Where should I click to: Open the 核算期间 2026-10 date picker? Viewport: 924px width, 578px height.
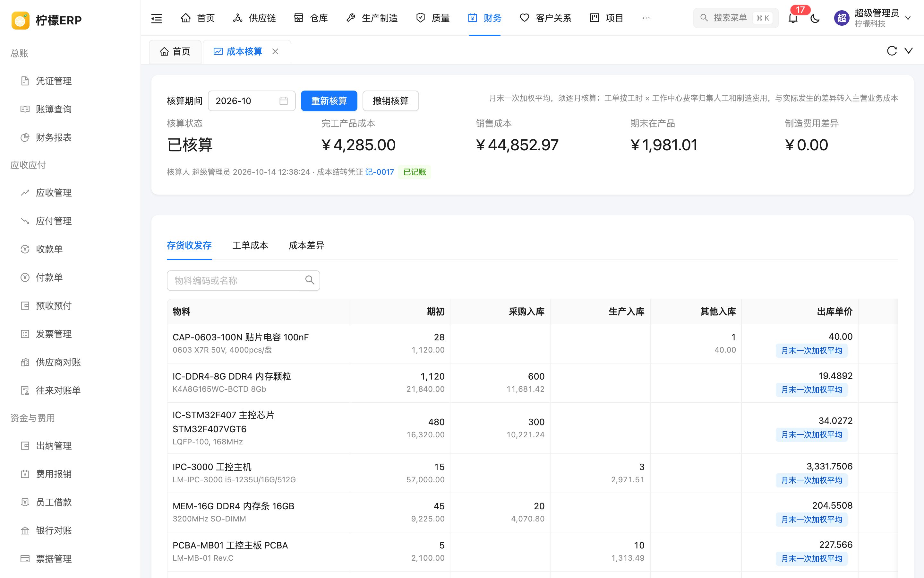pyautogui.click(x=252, y=101)
